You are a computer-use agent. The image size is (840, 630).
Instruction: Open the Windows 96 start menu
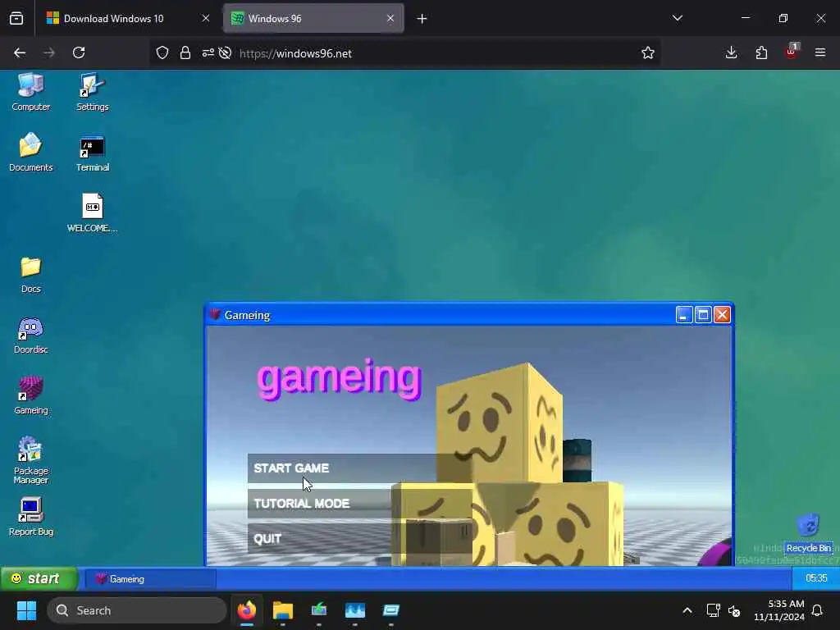(x=39, y=578)
